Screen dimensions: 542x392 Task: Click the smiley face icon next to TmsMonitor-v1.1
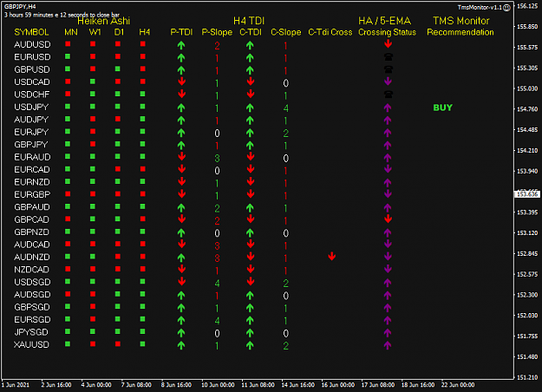coord(506,8)
